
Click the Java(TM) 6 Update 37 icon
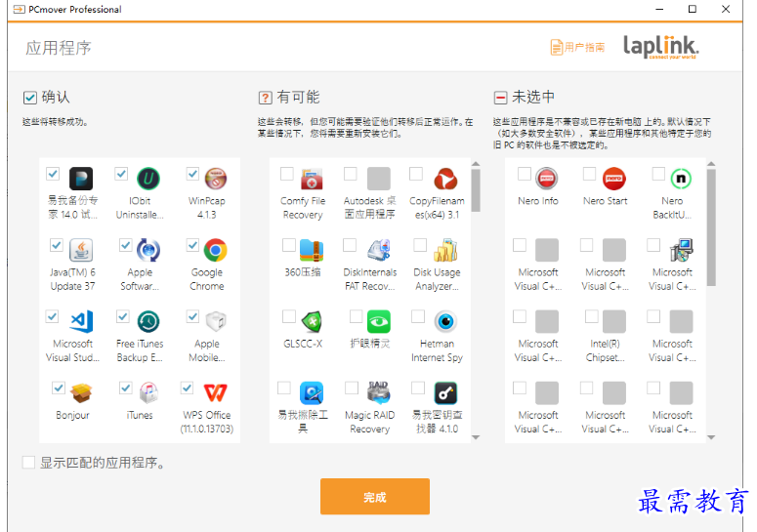(81, 250)
